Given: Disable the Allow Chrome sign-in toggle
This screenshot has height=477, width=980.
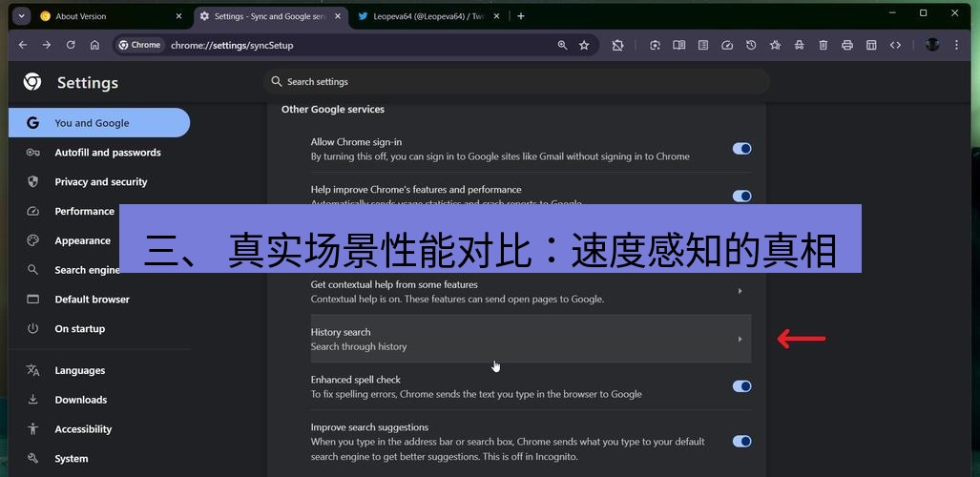Looking at the screenshot, I should click(741, 149).
